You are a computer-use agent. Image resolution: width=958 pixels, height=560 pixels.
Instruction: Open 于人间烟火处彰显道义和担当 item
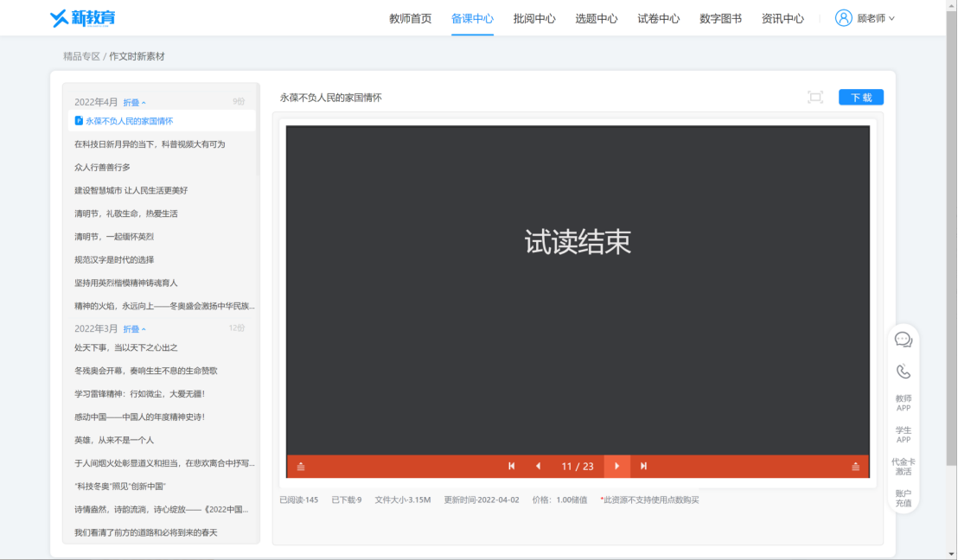tap(164, 463)
